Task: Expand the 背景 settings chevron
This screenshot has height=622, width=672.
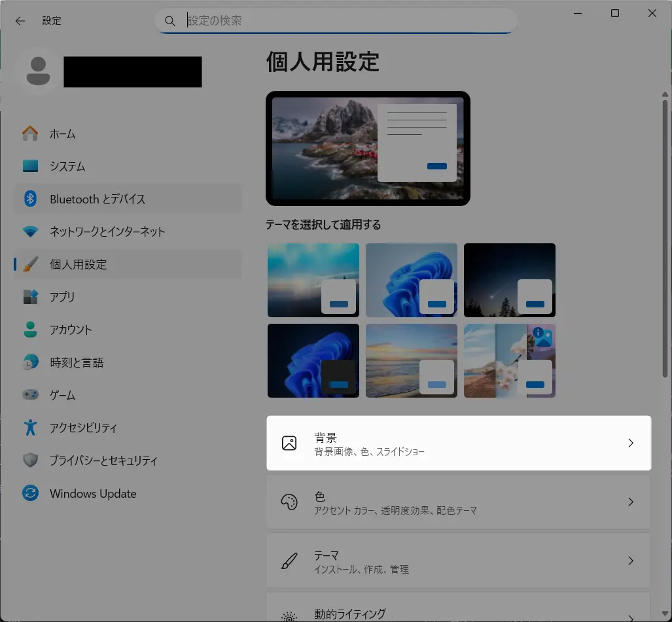Action: 630,443
